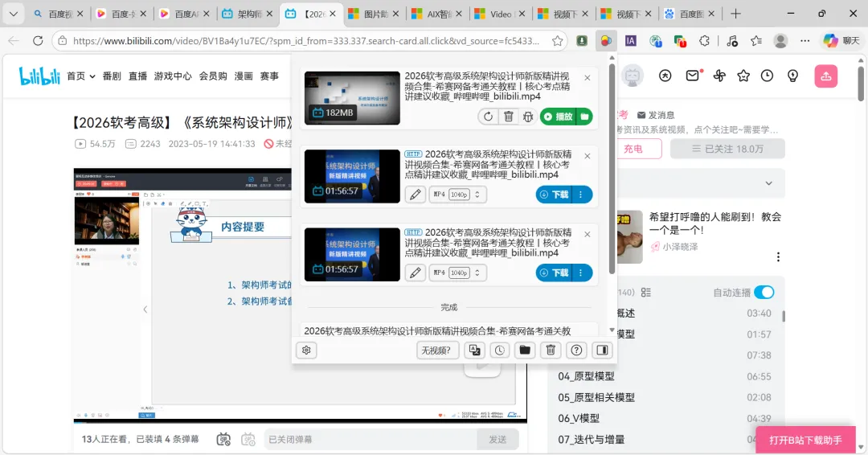Bookmark this page with address bar star
The image size is (868, 455).
click(558, 40)
